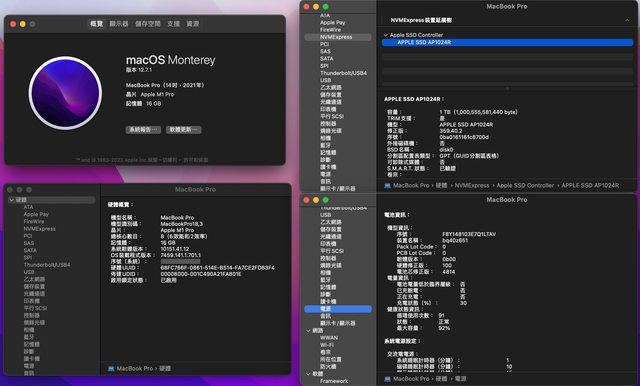Select FireWire in the 硬體概覽 window sidebar
The image size is (640, 386).
34,222
